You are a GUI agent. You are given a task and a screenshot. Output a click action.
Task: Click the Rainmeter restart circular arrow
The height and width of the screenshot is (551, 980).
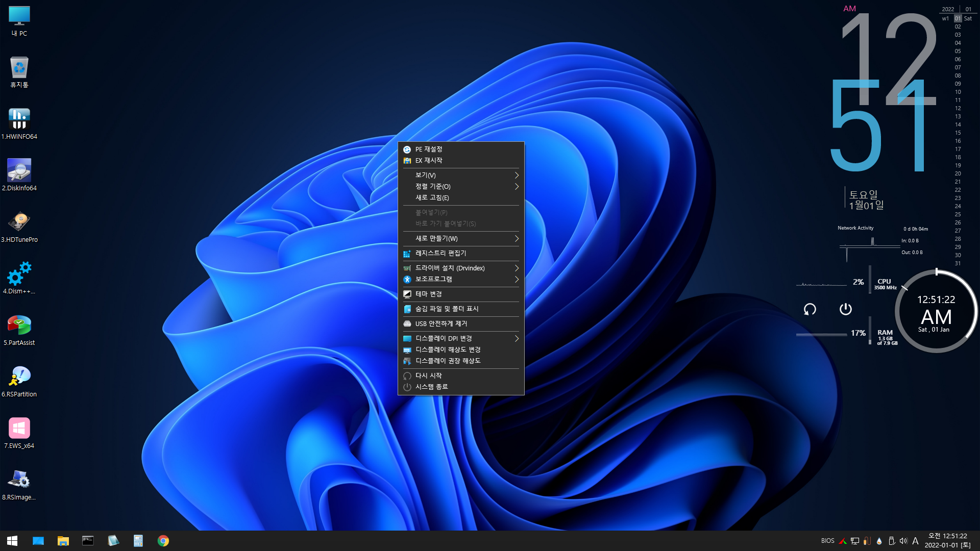[x=810, y=309]
